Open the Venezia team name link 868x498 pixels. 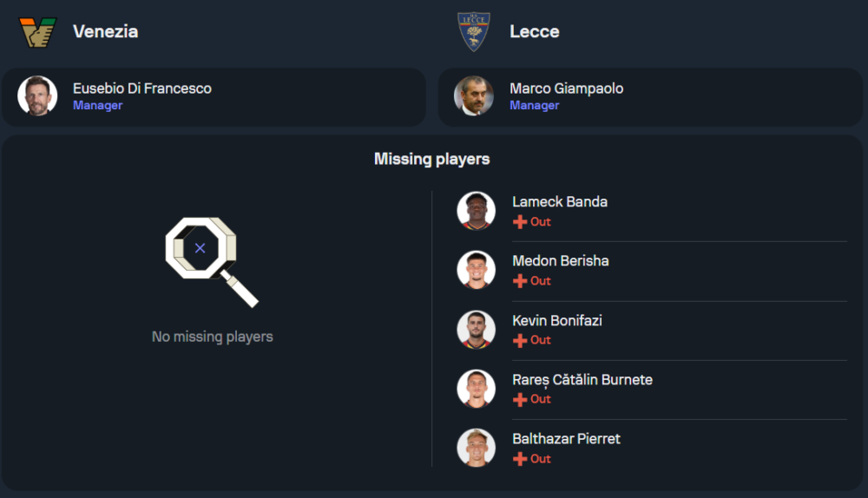click(105, 32)
